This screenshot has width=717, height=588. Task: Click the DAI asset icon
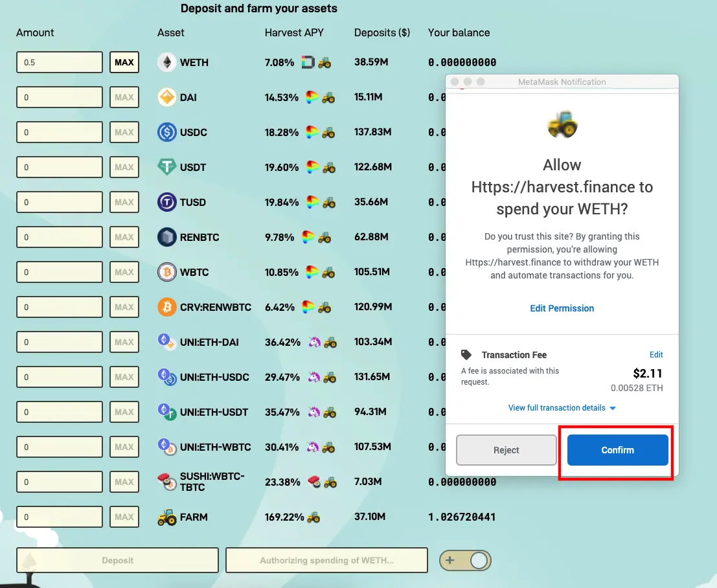click(x=167, y=97)
